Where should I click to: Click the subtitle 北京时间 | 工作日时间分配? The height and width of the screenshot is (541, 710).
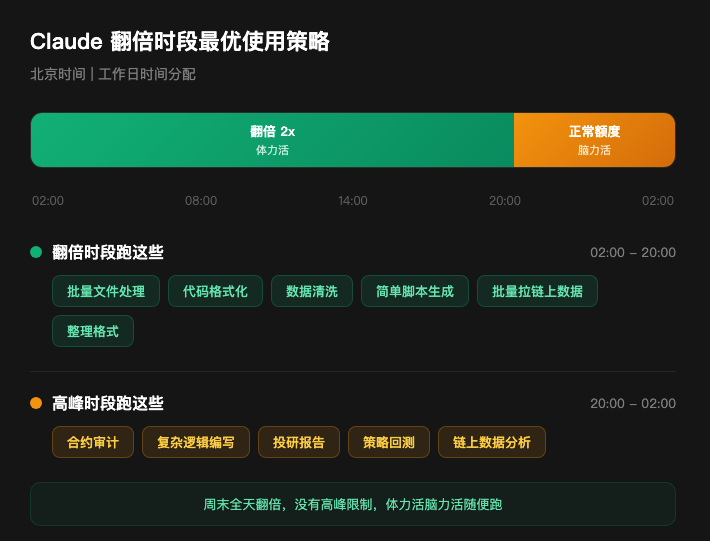point(113,74)
